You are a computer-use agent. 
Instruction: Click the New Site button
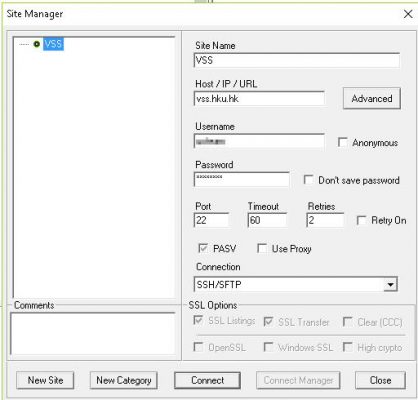pos(45,380)
